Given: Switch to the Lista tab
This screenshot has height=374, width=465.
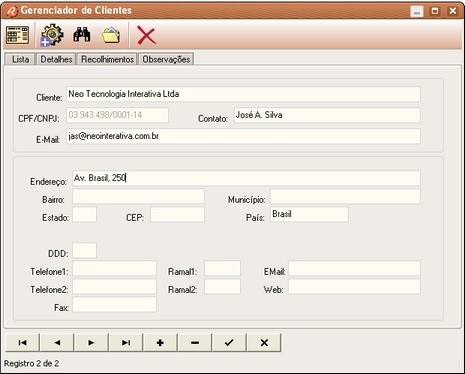Looking at the screenshot, I should click(20, 59).
